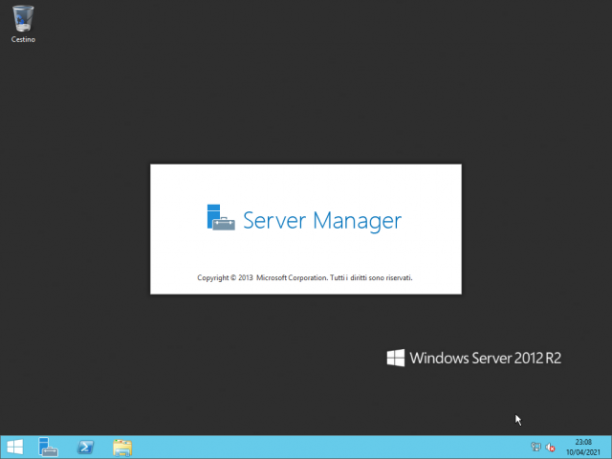Viewport: 612px width, 459px height.
Task: Open File Explorer from the taskbar
Action: [123, 447]
